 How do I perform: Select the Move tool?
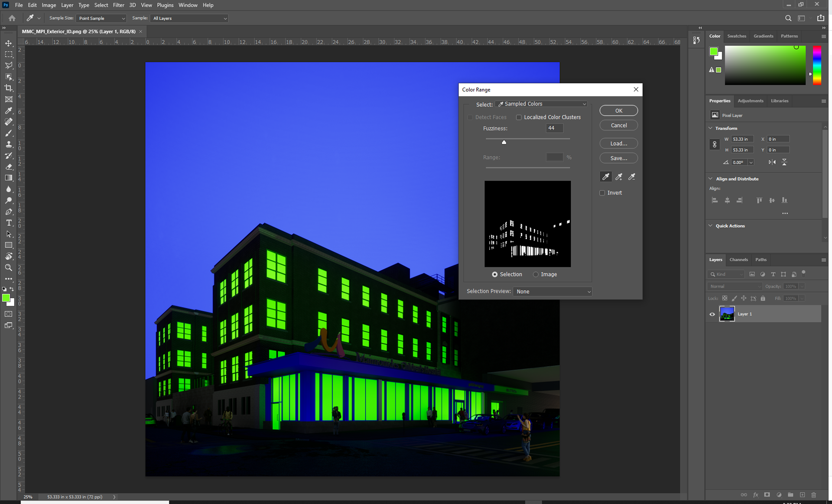click(x=9, y=43)
